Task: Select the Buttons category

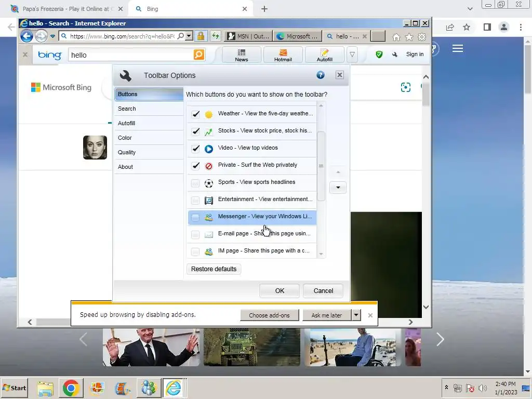Action: 149,94
